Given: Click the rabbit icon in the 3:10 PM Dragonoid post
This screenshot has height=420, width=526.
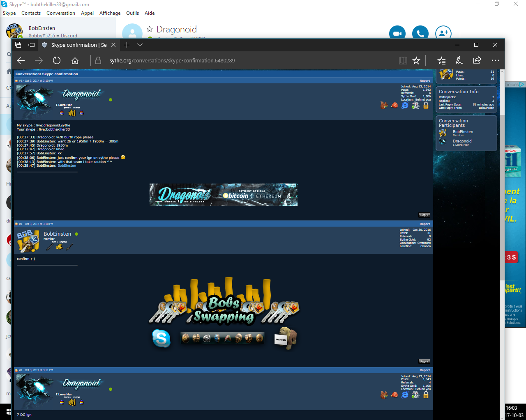Looking at the screenshot, I should [x=415, y=105].
